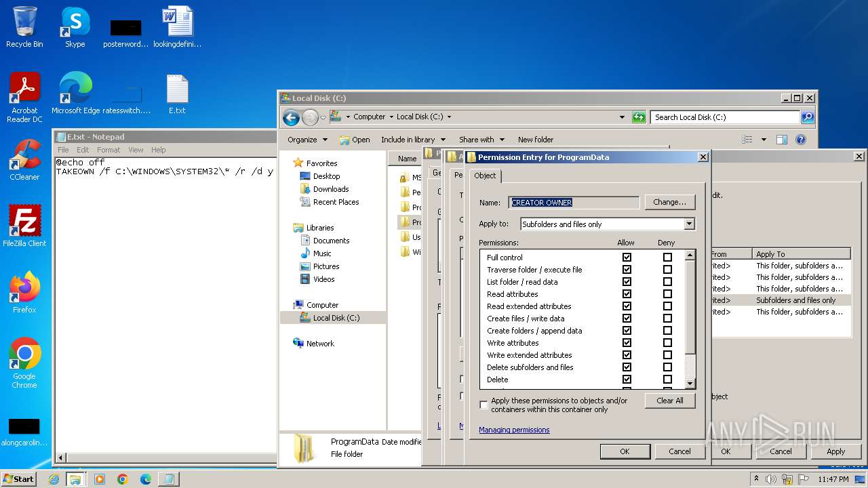Toggle Allow for Create files / write data
This screenshot has width=868, height=488.
(627, 319)
